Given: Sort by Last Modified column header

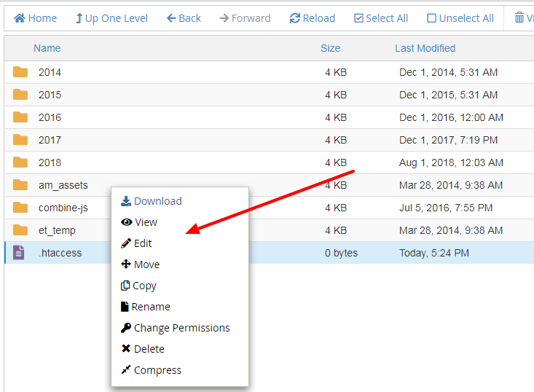Looking at the screenshot, I should [x=425, y=48].
